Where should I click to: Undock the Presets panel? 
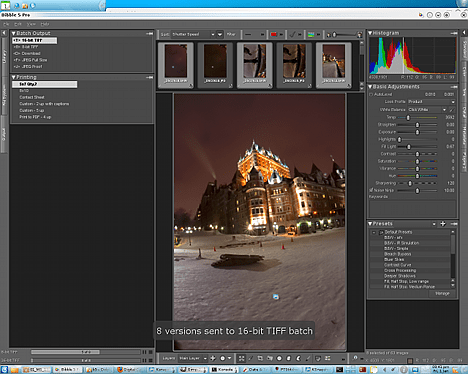tap(454, 224)
